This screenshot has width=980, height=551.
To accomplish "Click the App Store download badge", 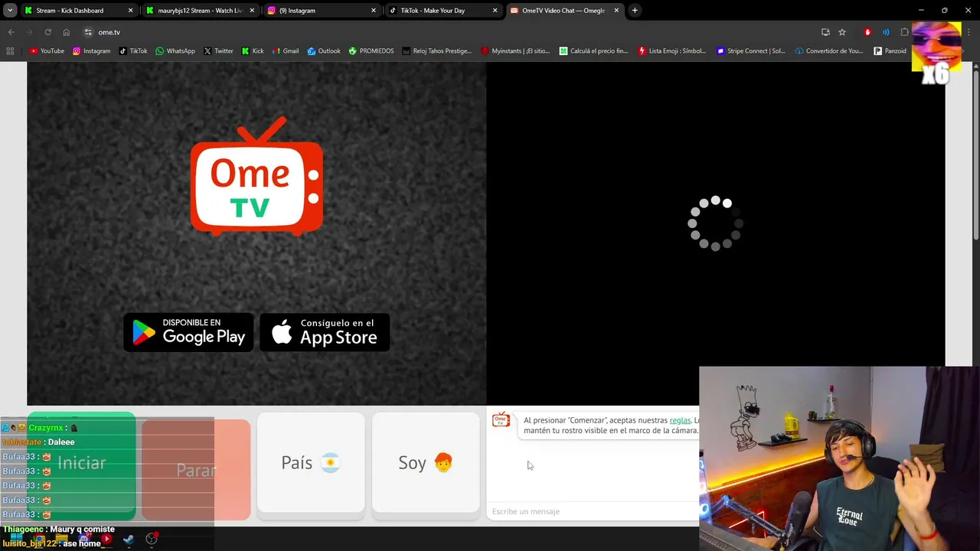I will tap(325, 332).
